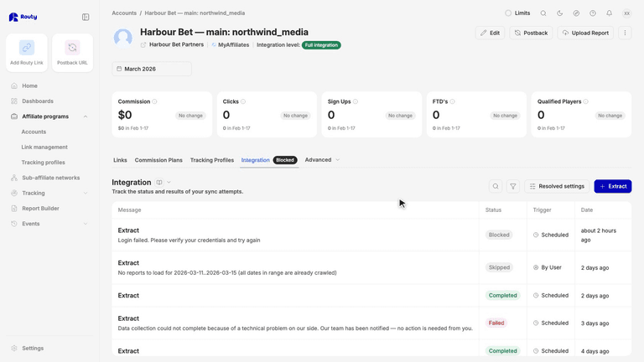Open Sub-affiliate networks
Image resolution: width=644 pixels, height=362 pixels.
(49, 178)
